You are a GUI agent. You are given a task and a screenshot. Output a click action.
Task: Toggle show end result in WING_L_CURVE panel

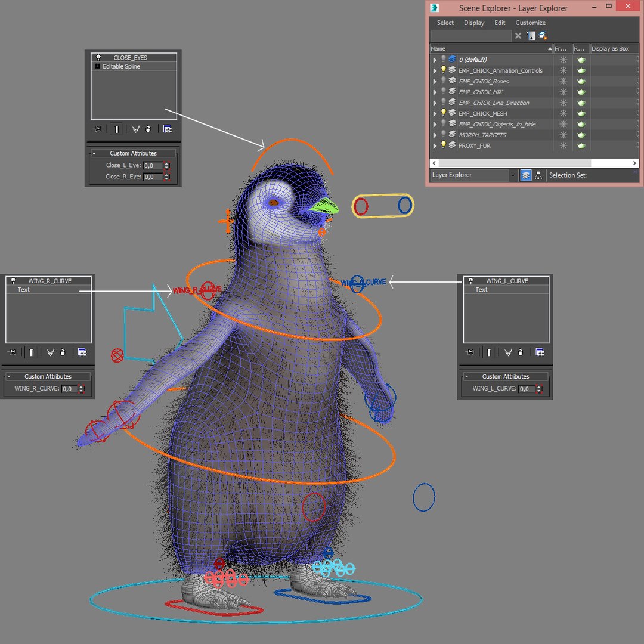point(489,352)
